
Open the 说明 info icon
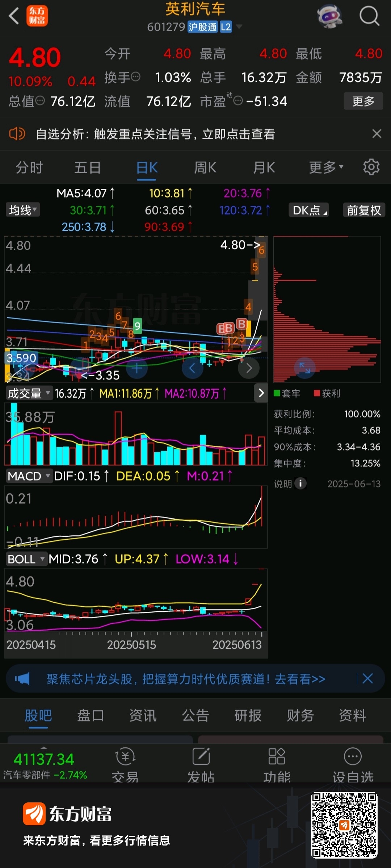tap(300, 483)
